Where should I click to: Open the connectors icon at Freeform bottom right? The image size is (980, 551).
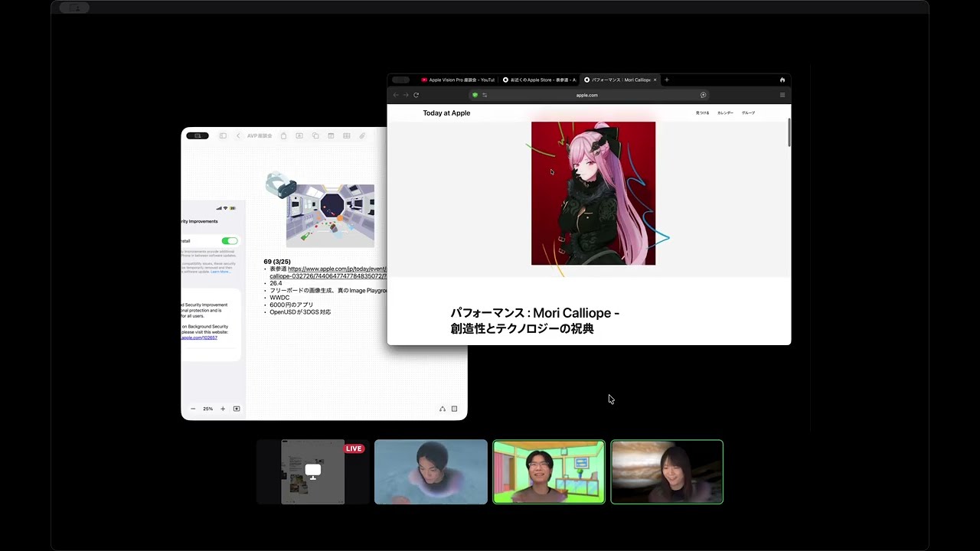click(443, 409)
